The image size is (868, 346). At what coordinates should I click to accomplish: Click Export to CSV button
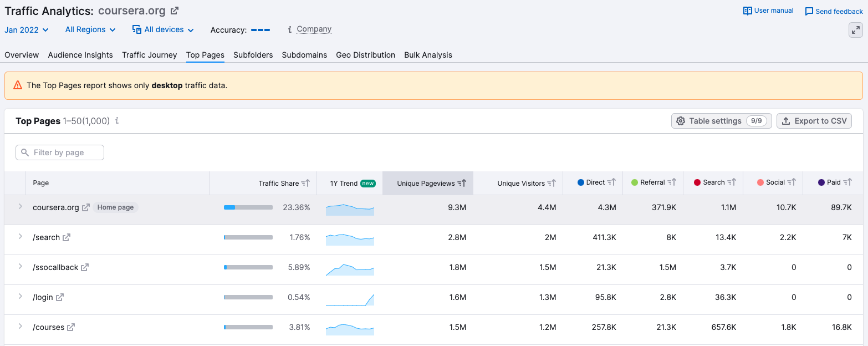tap(814, 121)
